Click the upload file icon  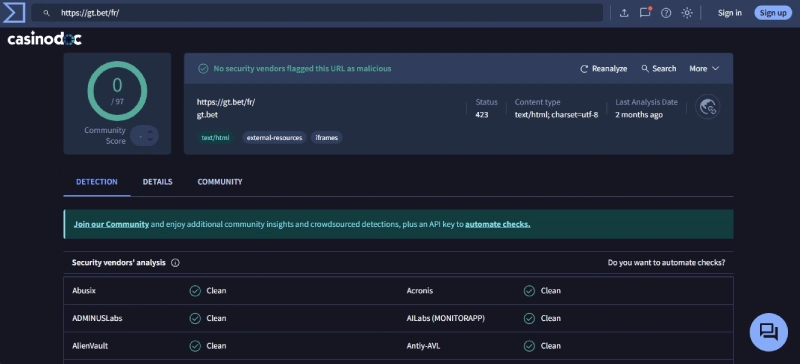point(623,13)
